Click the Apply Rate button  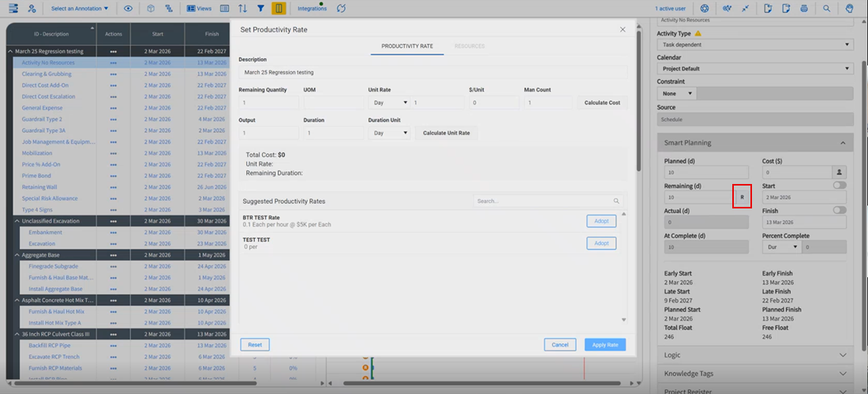click(605, 345)
